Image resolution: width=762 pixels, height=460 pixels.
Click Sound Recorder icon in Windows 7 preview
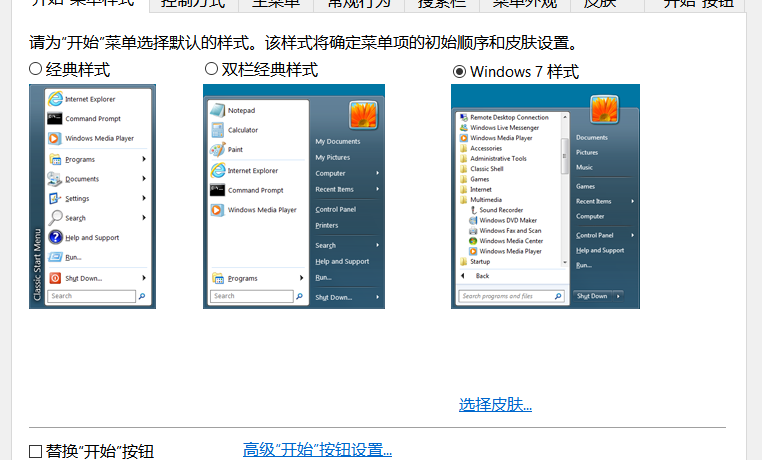tap(473, 210)
